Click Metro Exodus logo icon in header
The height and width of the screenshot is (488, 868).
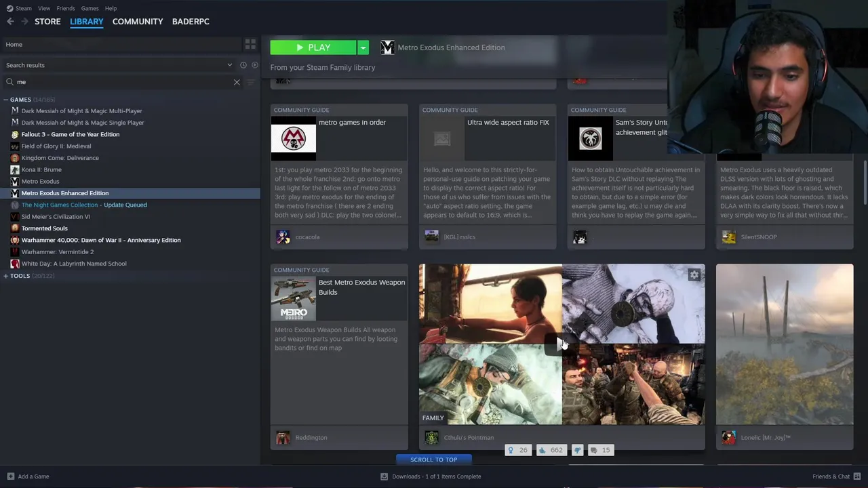(x=387, y=47)
